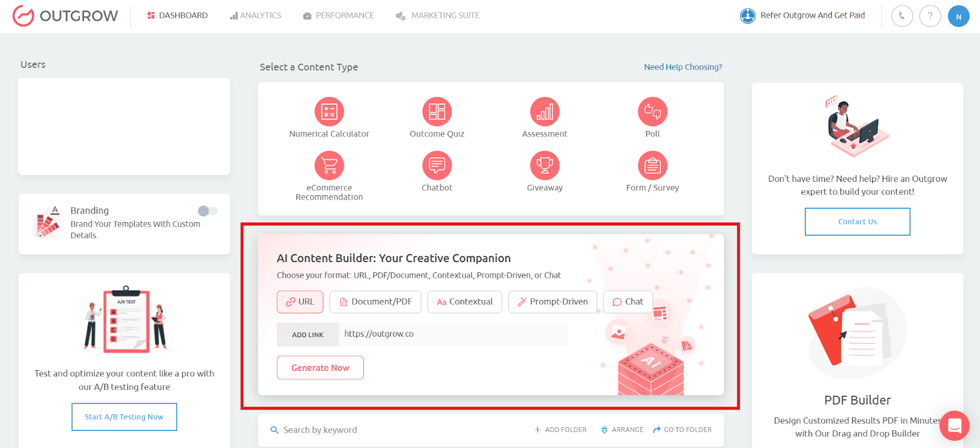This screenshot has width=980, height=448.
Task: Toggle the Branding switch on
Action: pos(208,211)
